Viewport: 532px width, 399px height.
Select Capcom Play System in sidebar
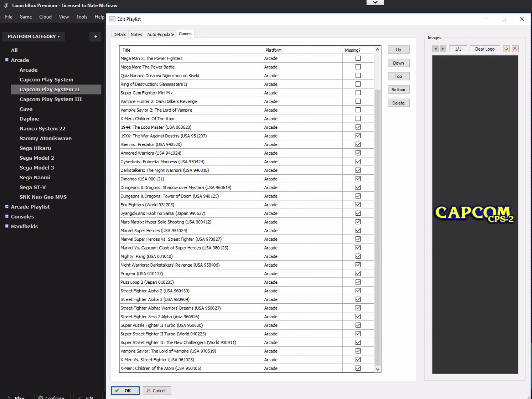46,80
